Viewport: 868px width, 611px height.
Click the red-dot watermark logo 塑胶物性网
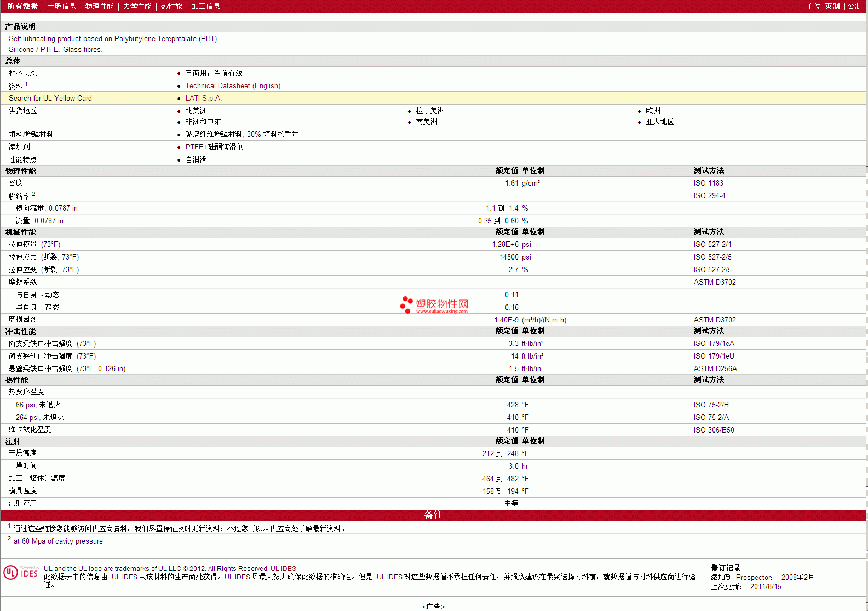pos(434,304)
